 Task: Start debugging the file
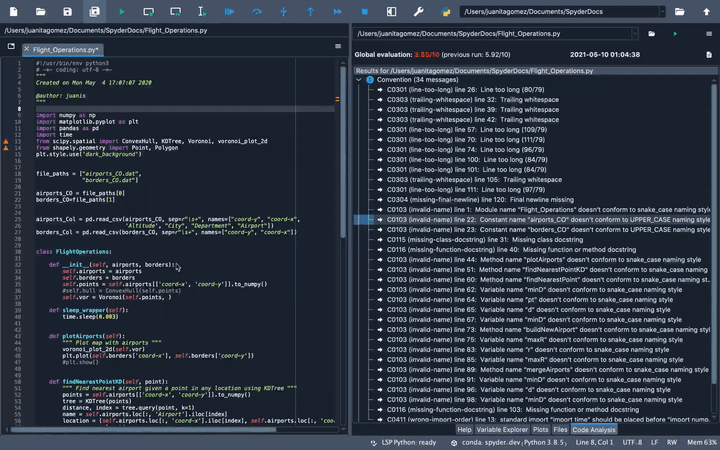point(229,11)
